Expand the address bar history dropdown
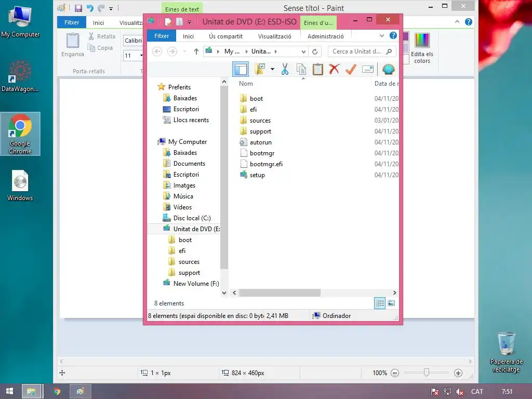Screen dimensions: 532x399 coord(303,51)
